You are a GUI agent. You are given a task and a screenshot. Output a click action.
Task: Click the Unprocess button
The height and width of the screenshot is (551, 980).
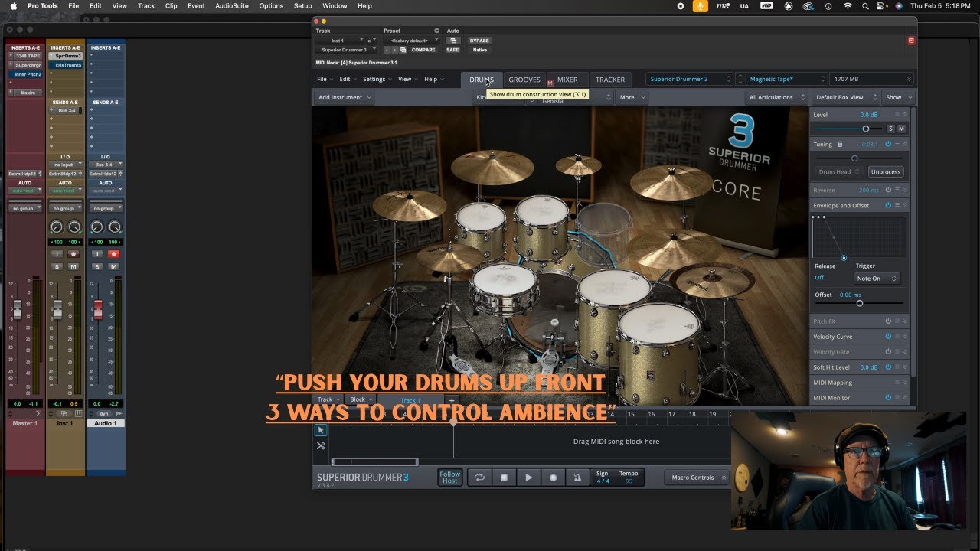pyautogui.click(x=886, y=171)
